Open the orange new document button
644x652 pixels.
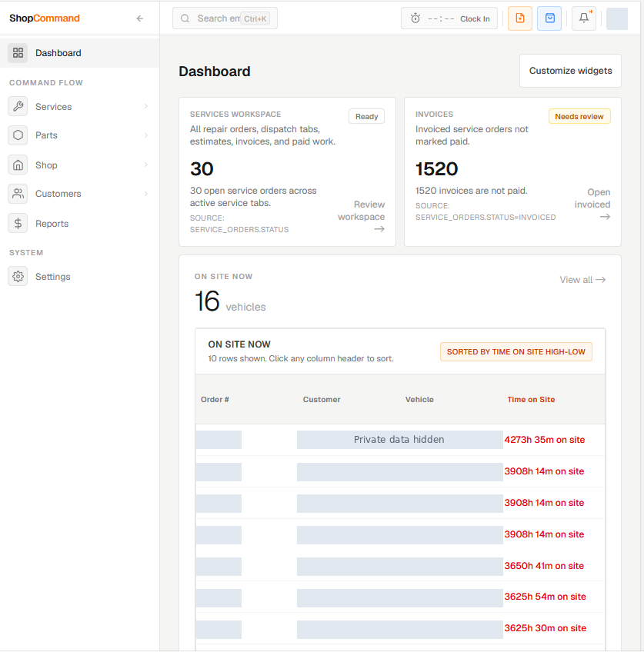tap(520, 18)
